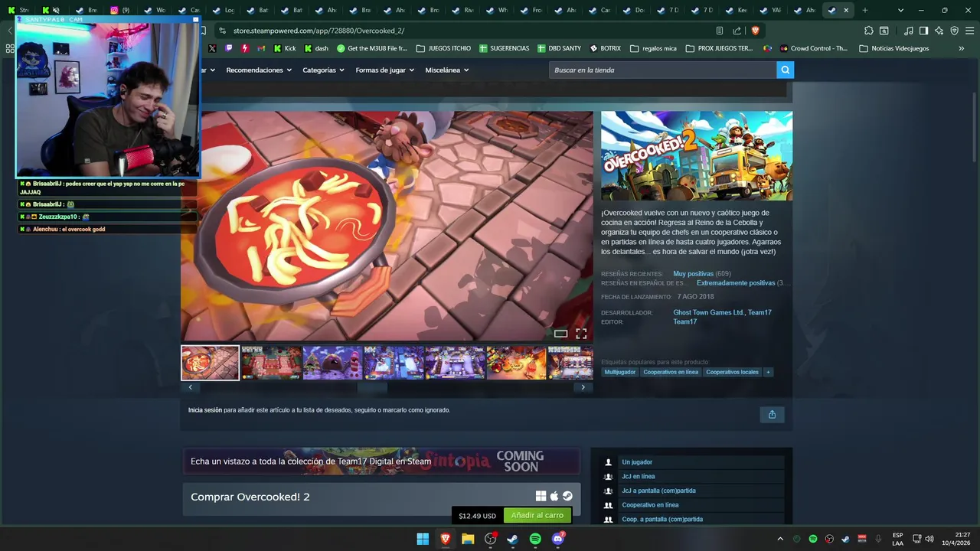Viewport: 980px width, 551px height.
Task: Open the Twitch bookmark icon
Action: click(228, 48)
